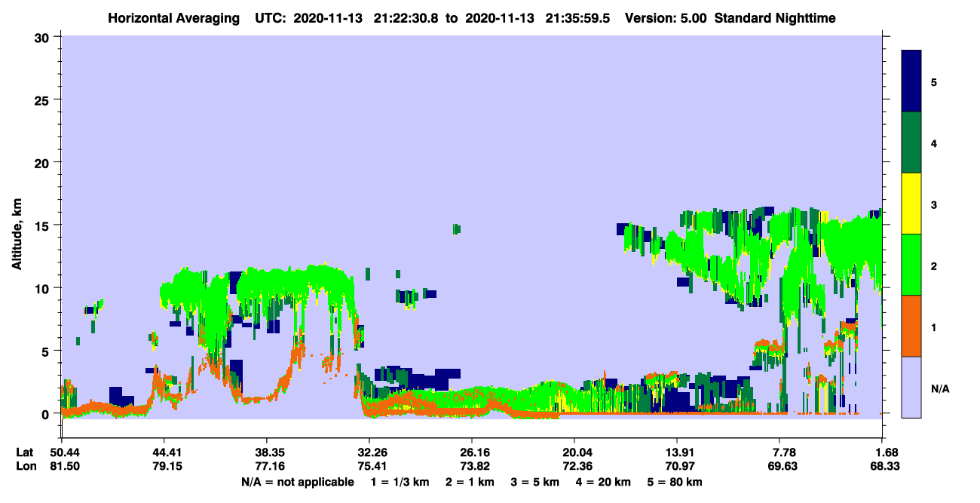The height and width of the screenshot is (503, 980).
Task: Click the yellow color bar segment labeled 3
Action: click(x=911, y=204)
